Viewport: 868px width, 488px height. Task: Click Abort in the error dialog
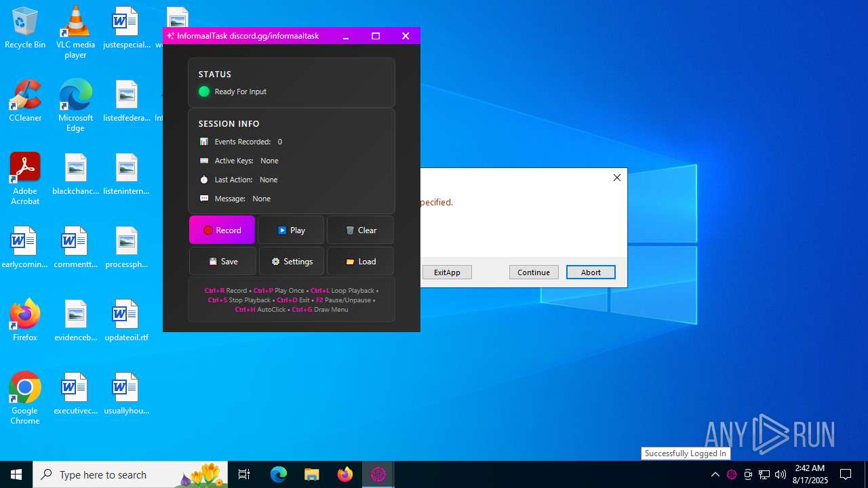click(591, 272)
